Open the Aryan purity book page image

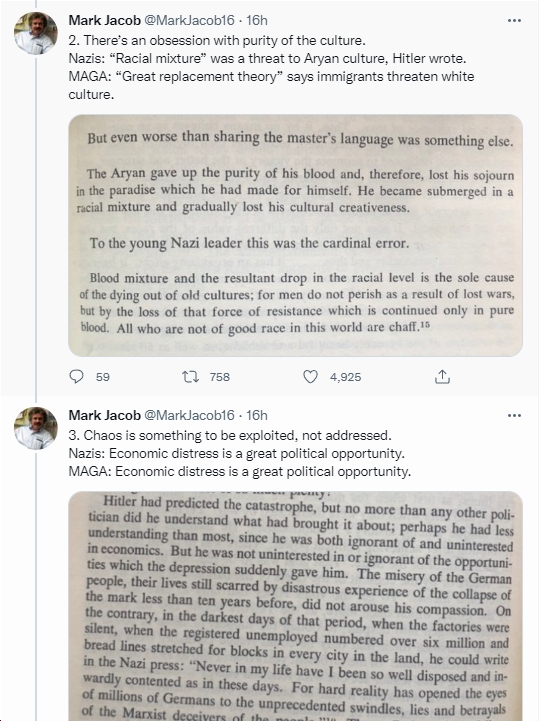click(295, 235)
